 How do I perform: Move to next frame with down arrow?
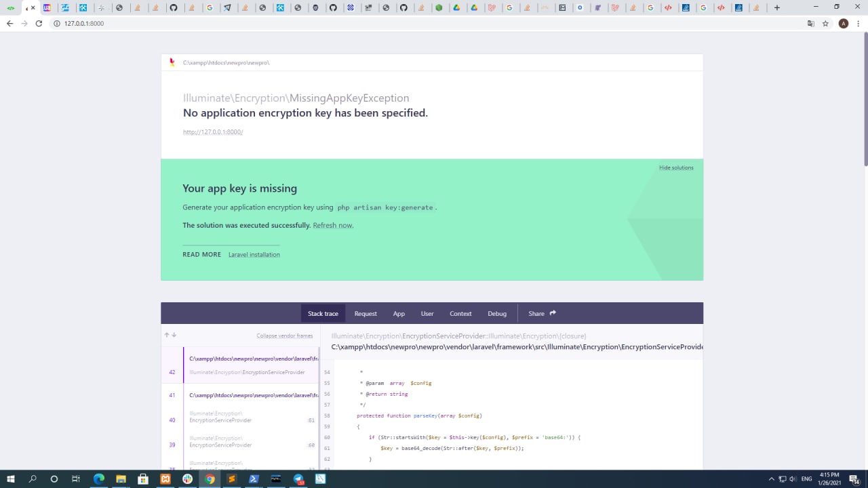point(174,335)
